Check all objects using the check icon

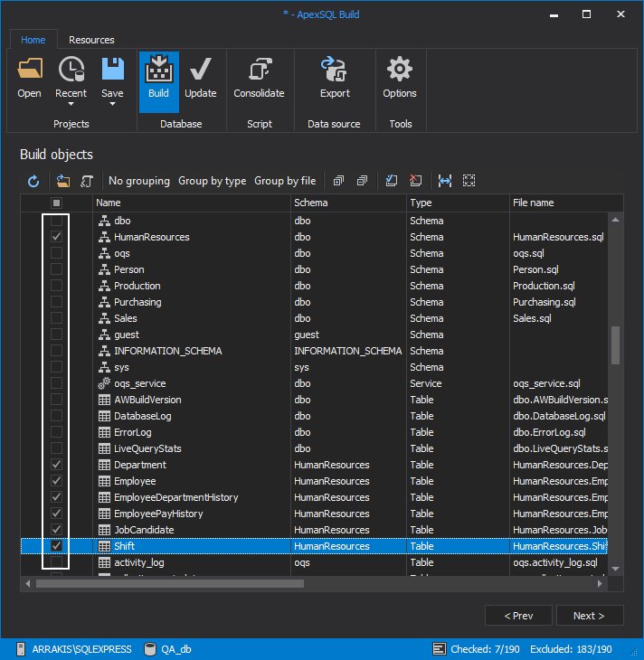[x=392, y=181]
